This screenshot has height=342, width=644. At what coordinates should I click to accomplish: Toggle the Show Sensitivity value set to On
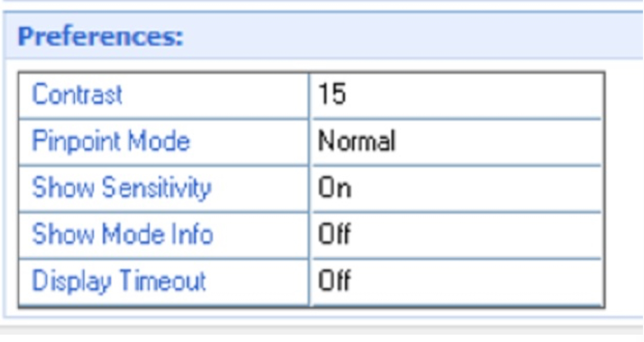[x=457, y=188]
